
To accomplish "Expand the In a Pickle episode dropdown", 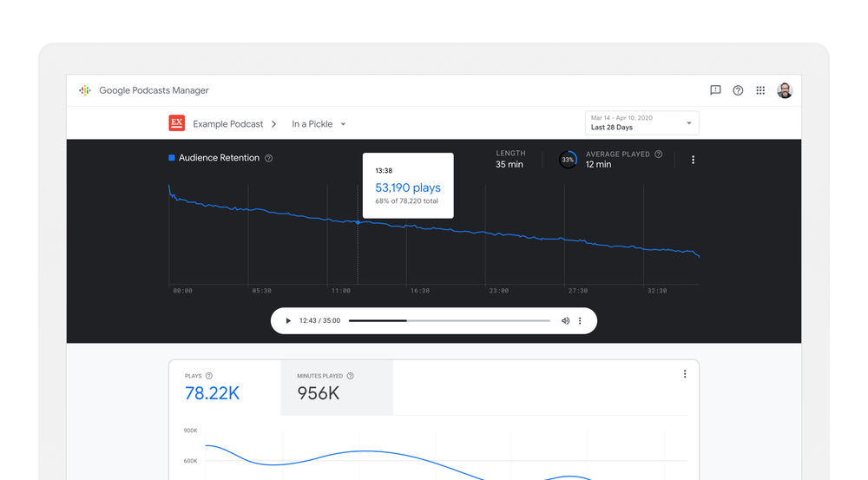I will click(x=319, y=124).
